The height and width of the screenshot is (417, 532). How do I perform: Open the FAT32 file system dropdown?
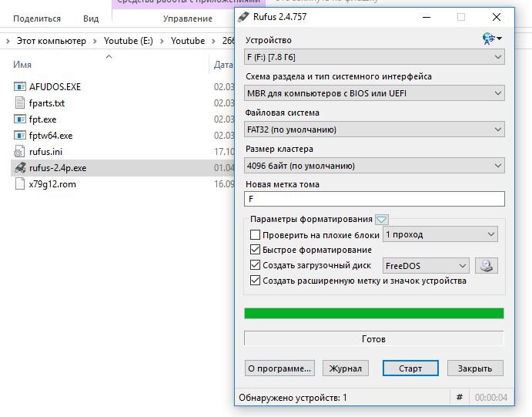coord(374,129)
